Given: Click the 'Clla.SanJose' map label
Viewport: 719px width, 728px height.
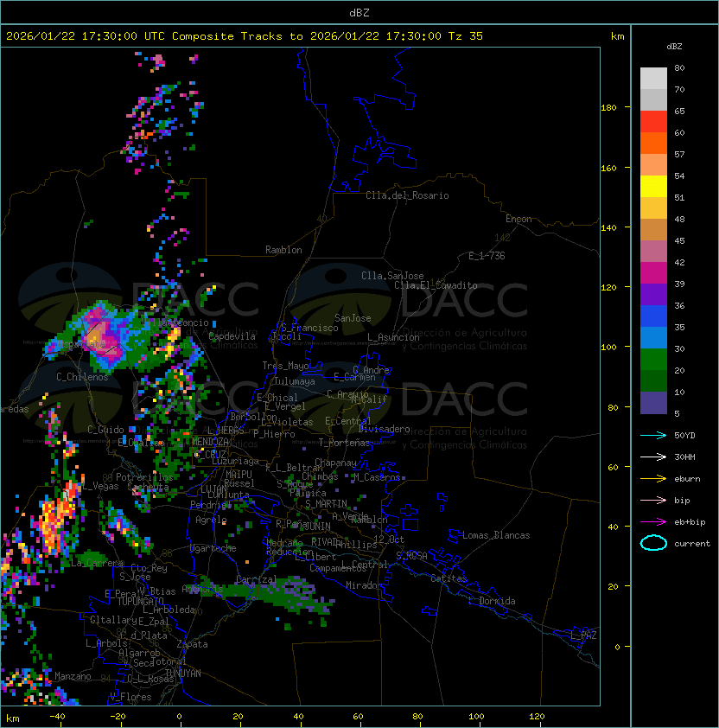Looking at the screenshot, I should pyautogui.click(x=392, y=276).
